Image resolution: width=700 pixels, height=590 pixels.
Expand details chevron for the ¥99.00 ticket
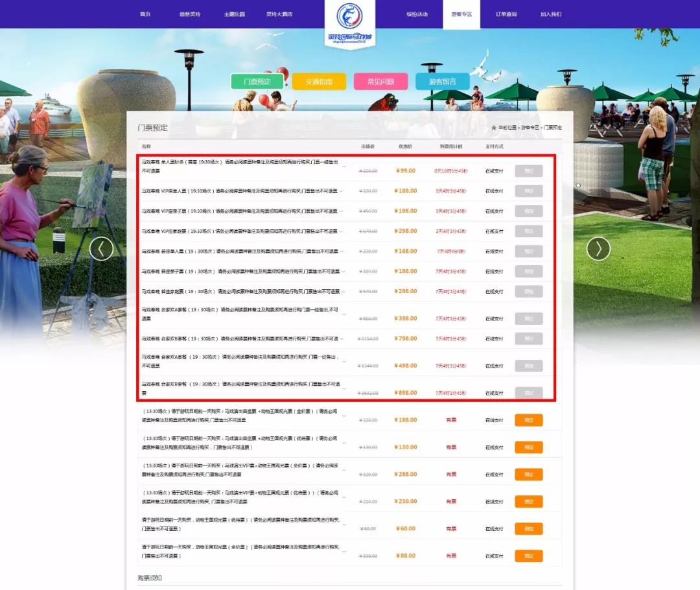[344, 167]
